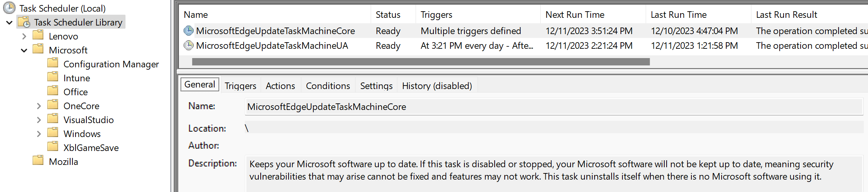Click the Mozilla folder icon
The image size is (868, 192).
[38, 161]
